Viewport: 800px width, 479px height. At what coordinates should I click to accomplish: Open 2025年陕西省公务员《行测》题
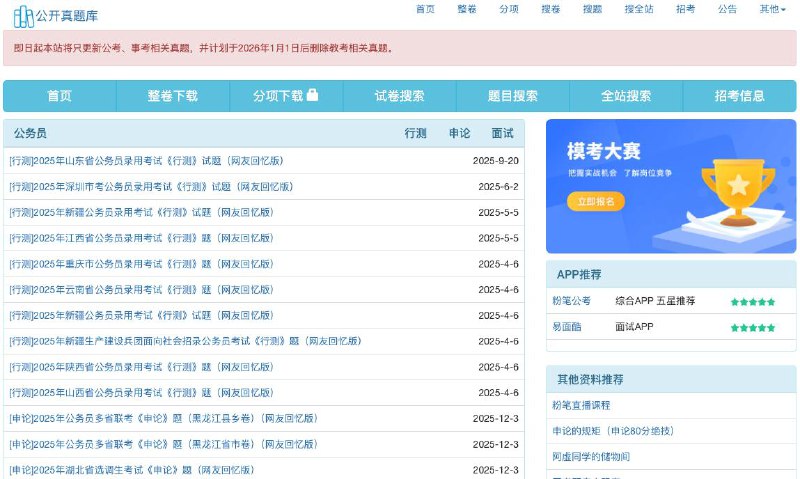click(x=141, y=367)
